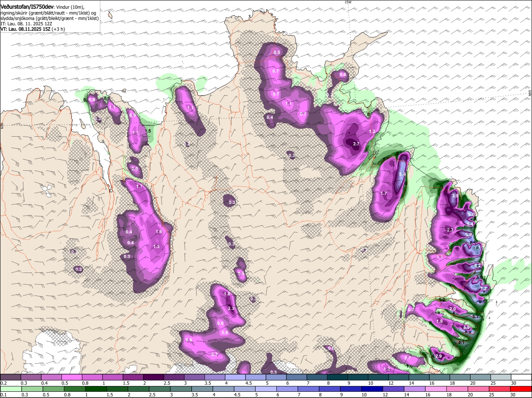Click the white 30 swatch in the upper snow legend
This screenshot has height=398, width=532.
click(522, 377)
